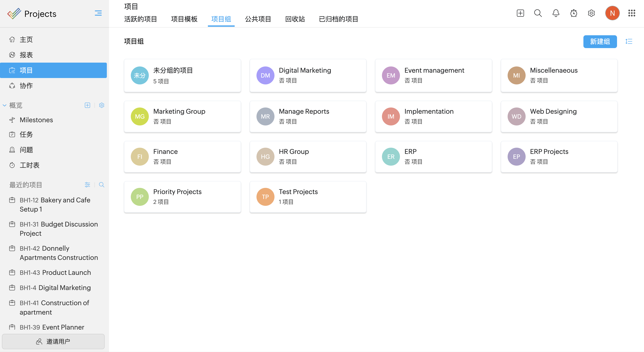Open recent projects filter icon
644x352 pixels.
pos(87,185)
